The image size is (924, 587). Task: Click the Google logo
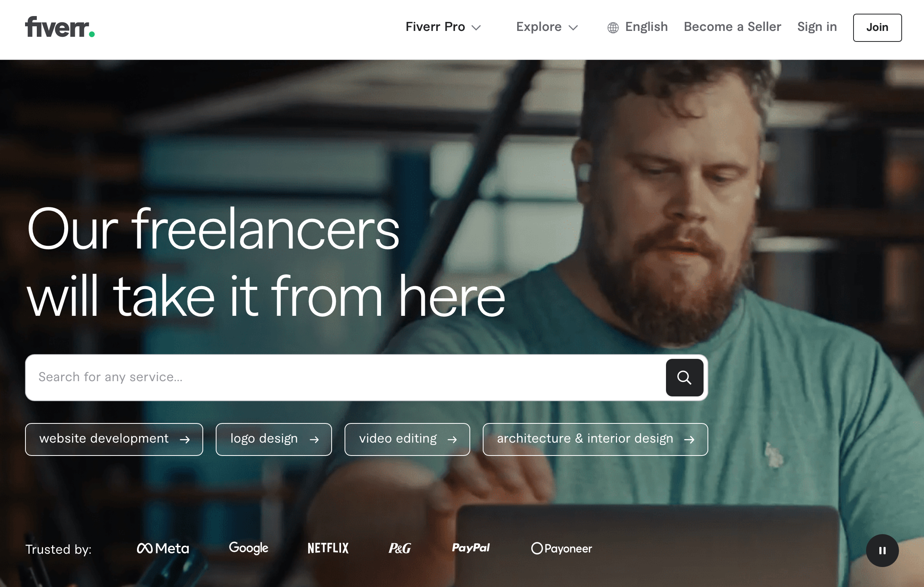249,548
